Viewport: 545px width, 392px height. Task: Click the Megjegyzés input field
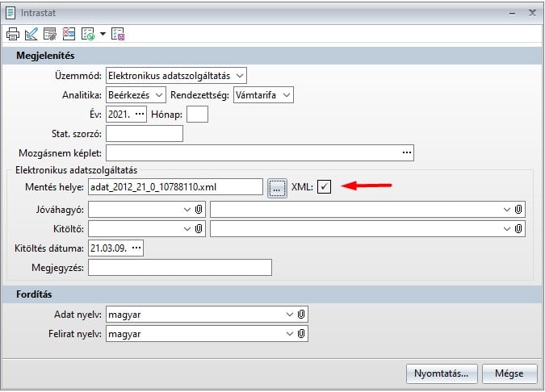(180, 268)
